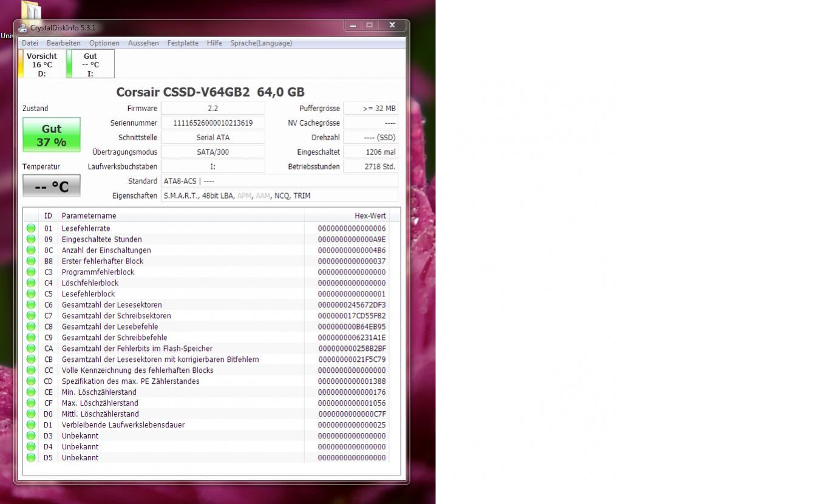This screenshot has height=504, width=813.
Task: Click status icon for Spezifikation des max. PE
Action: pos(31,381)
